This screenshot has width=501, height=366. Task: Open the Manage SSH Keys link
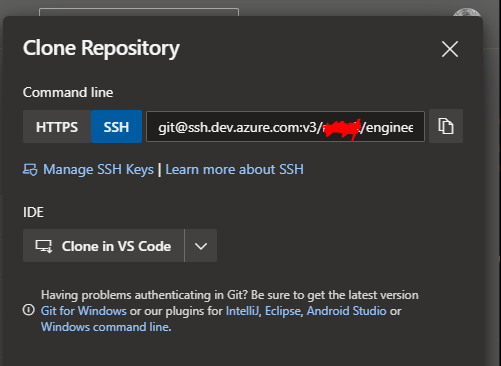[98, 170]
